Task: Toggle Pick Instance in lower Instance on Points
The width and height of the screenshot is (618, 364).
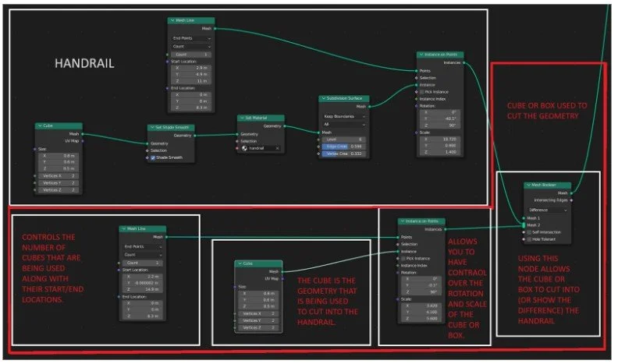Action: [403, 259]
